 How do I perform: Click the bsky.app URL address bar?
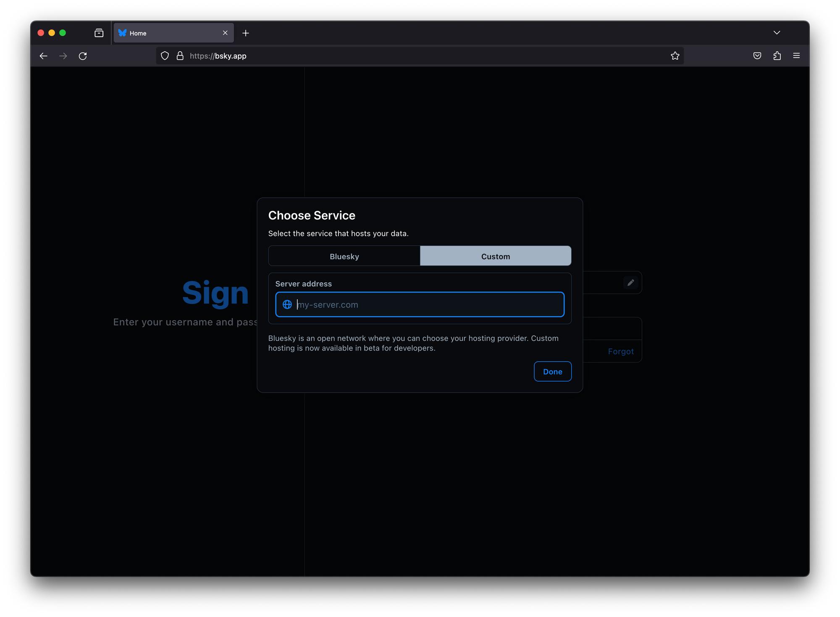[420, 56]
